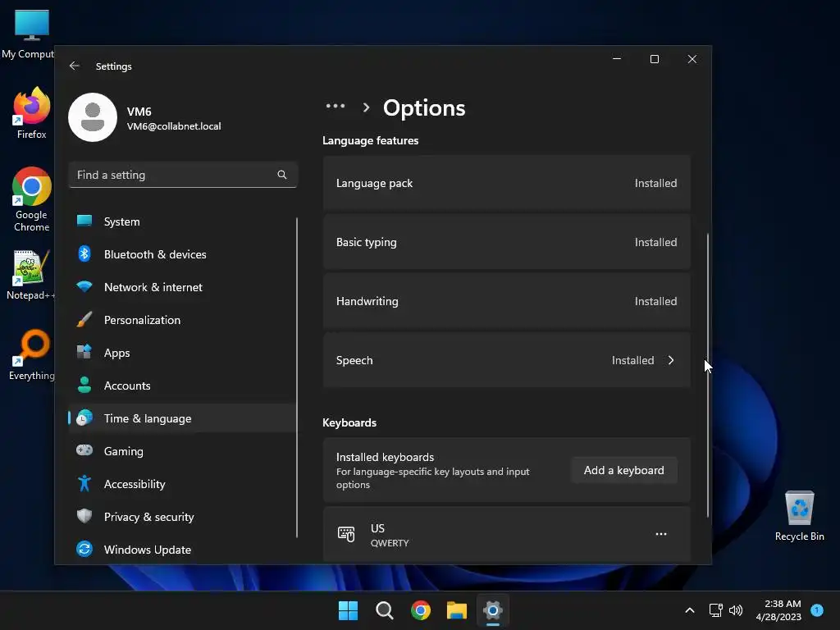Select the Recycle Bin desktop icon
The width and height of the screenshot is (840, 630).
[x=799, y=517]
